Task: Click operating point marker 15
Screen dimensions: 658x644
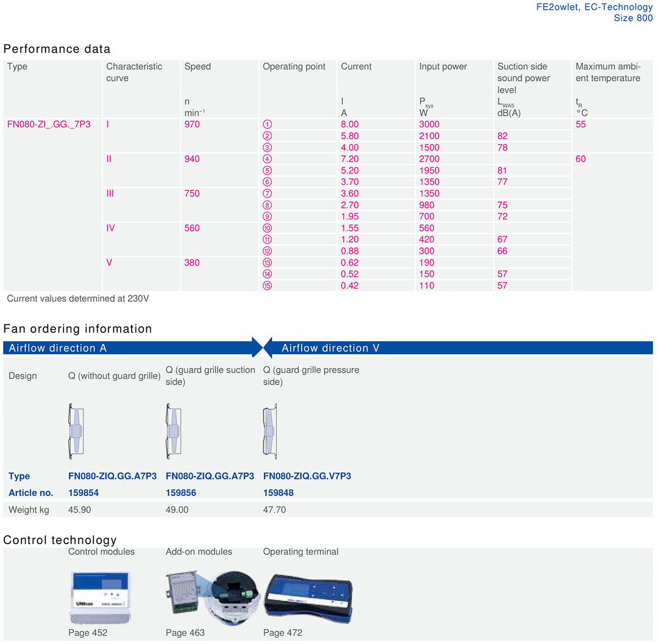Action: click(267, 286)
